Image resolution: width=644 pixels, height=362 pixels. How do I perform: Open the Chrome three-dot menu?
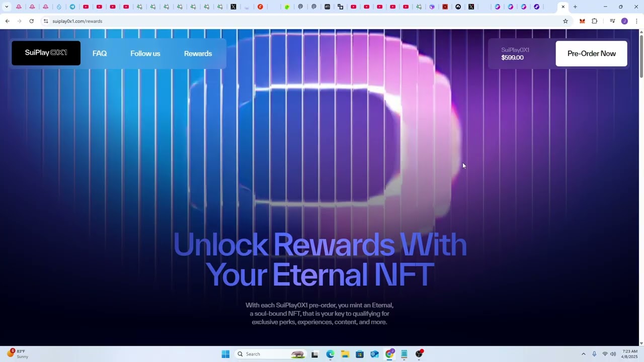pyautogui.click(x=636, y=21)
